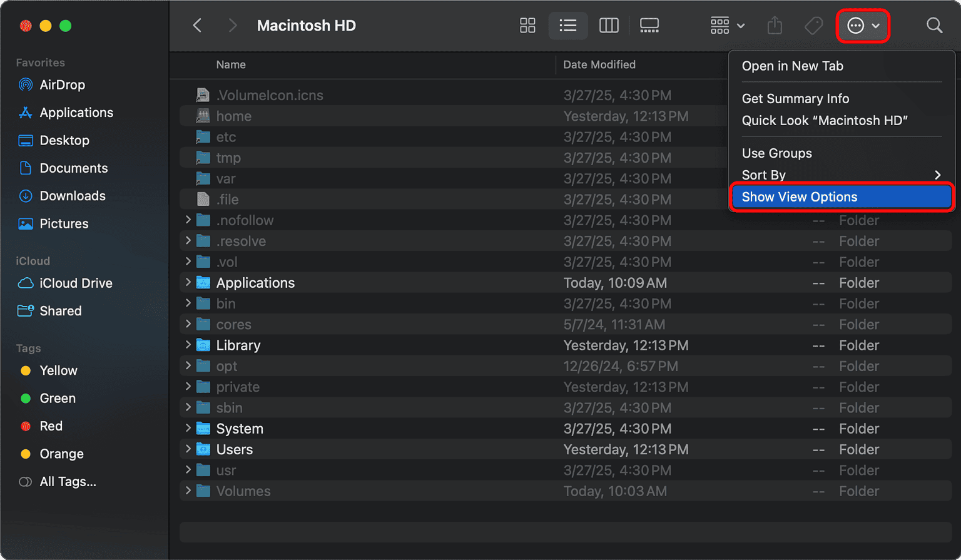Screen dimensions: 961x560
Task: Expand the System folder
Action: (188, 428)
